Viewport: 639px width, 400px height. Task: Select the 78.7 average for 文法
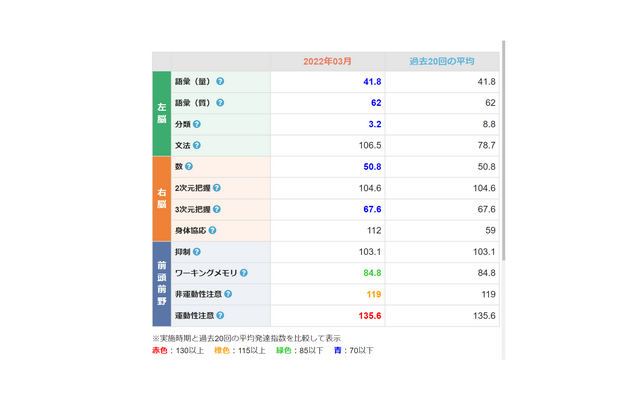[487, 145]
